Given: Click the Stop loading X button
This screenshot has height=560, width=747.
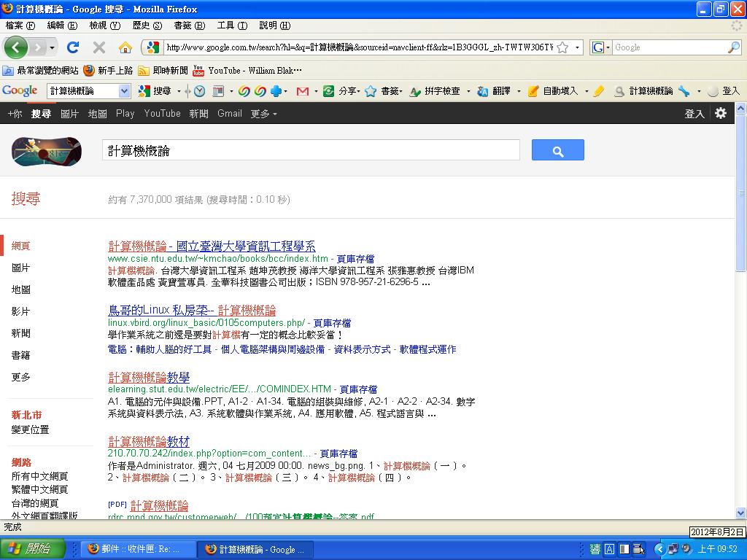Looking at the screenshot, I should pos(99,47).
